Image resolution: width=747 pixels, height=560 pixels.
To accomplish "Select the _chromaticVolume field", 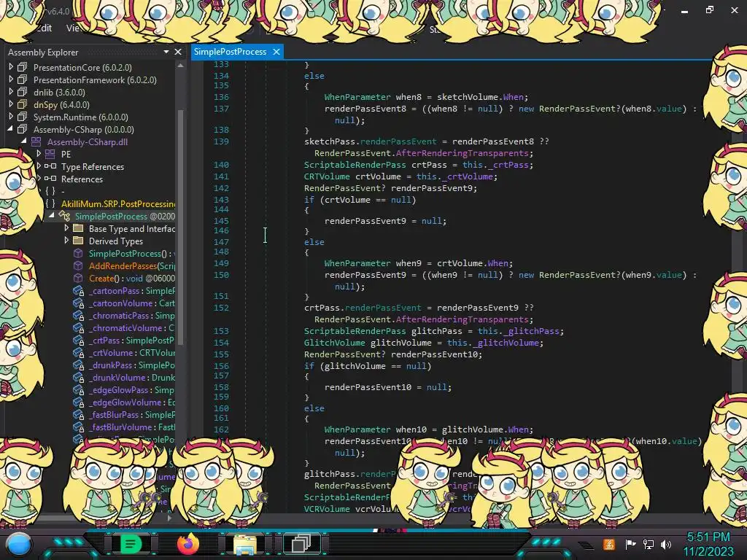I will click(131, 327).
